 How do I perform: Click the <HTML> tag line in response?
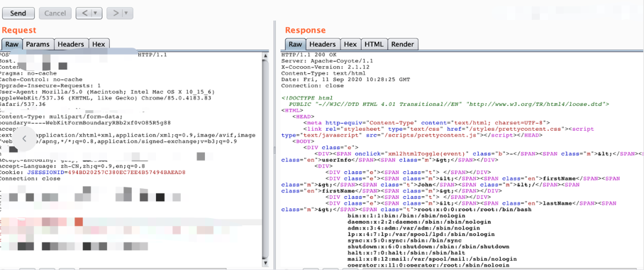[x=292, y=110]
